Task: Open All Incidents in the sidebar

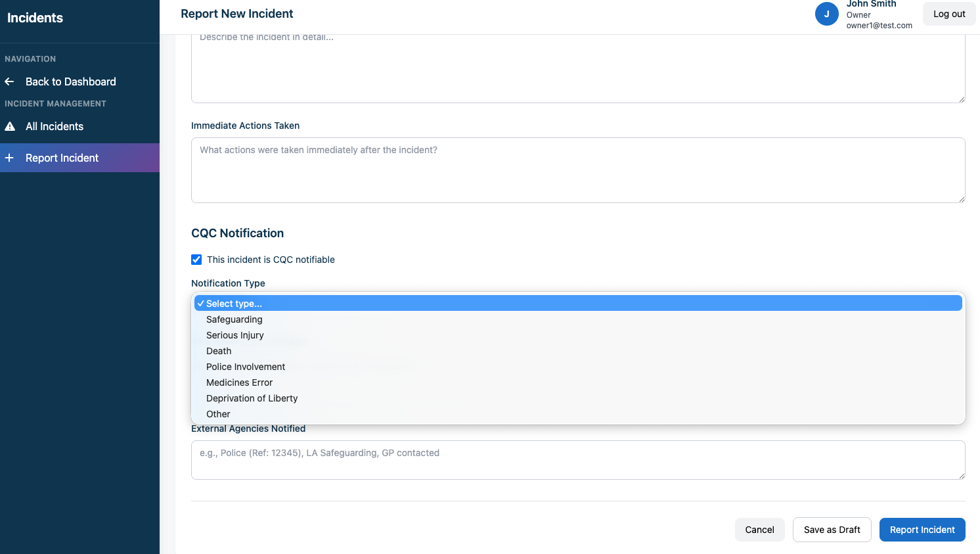Action: (55, 126)
